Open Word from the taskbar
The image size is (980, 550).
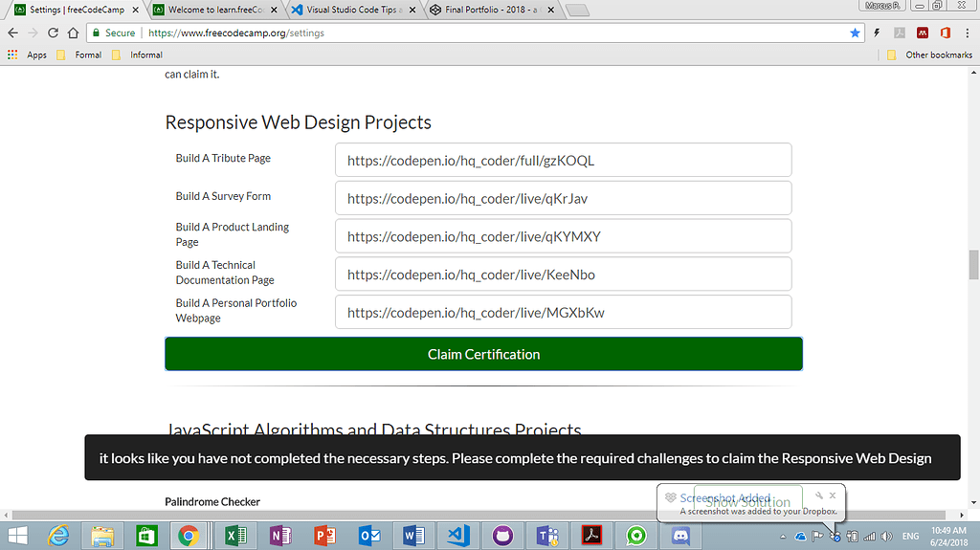pos(413,536)
